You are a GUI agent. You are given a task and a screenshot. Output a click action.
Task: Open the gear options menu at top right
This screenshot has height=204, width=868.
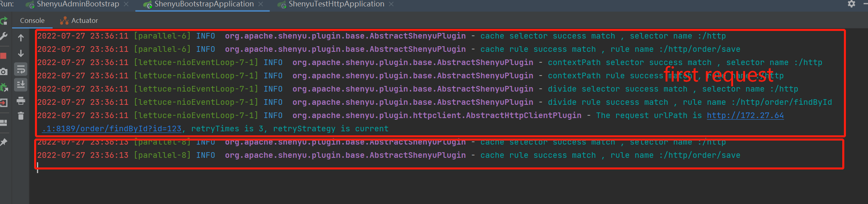pyautogui.click(x=851, y=4)
